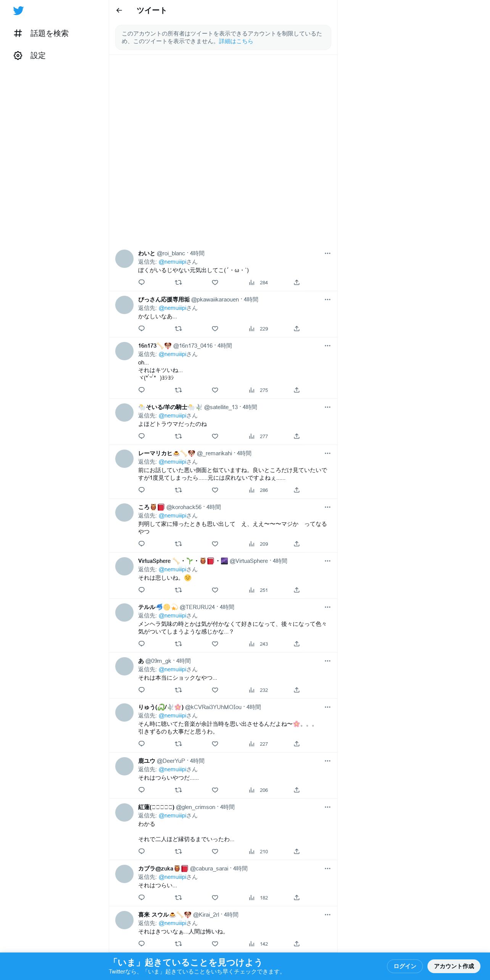Reply to the @roi_blanc tweet
This screenshot has width=490, height=980.
pos(142,282)
